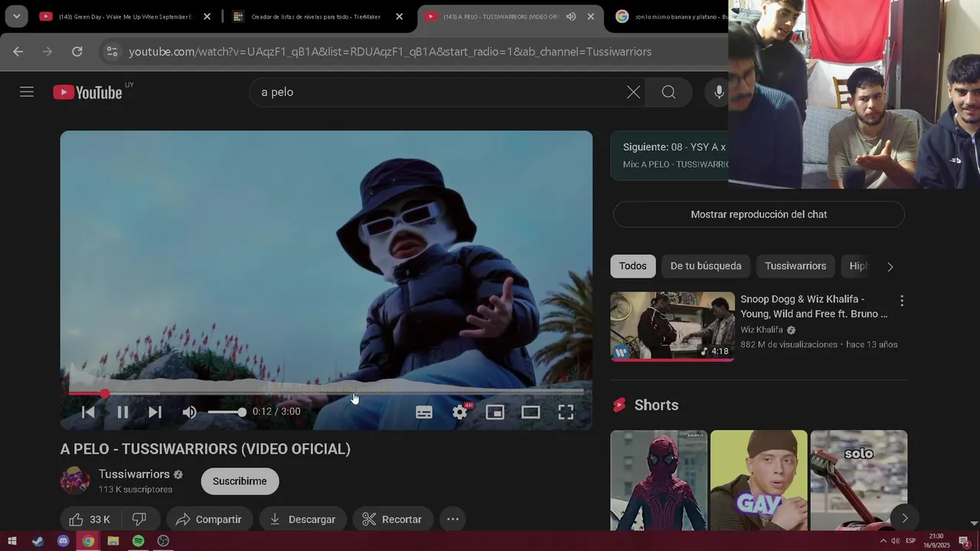Viewport: 980px width, 551px height.
Task: Switch to the TierMaker tab
Action: [x=315, y=16]
